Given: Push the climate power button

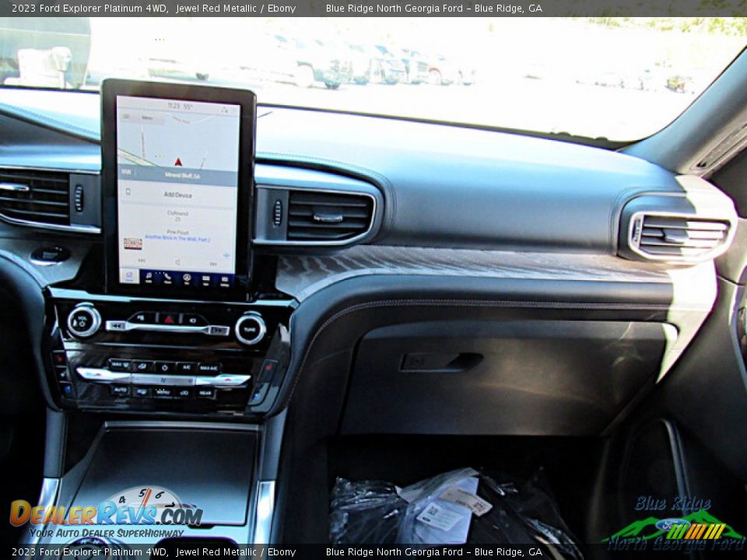Looking at the screenshot, I should point(164,368).
